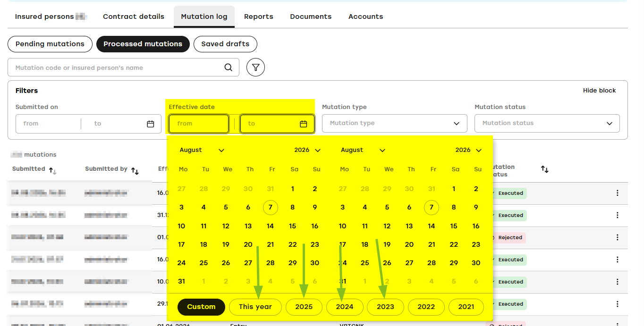This screenshot has height=326, width=644.
Task: Expand the Mutation status dropdown
Action: coord(547,123)
